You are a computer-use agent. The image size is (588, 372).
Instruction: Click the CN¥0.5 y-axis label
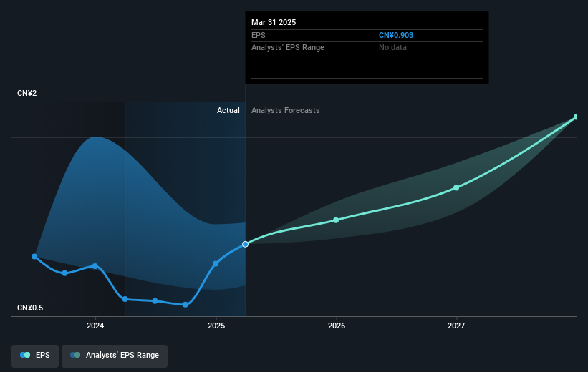click(x=30, y=308)
